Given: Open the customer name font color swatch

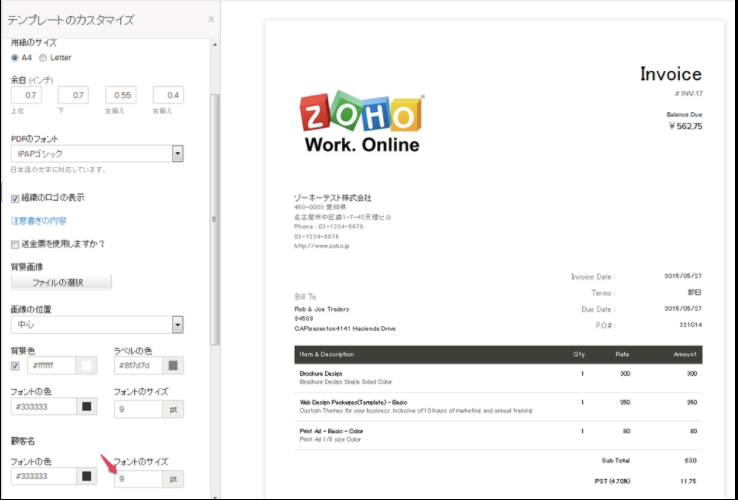Looking at the screenshot, I should coord(87,476).
